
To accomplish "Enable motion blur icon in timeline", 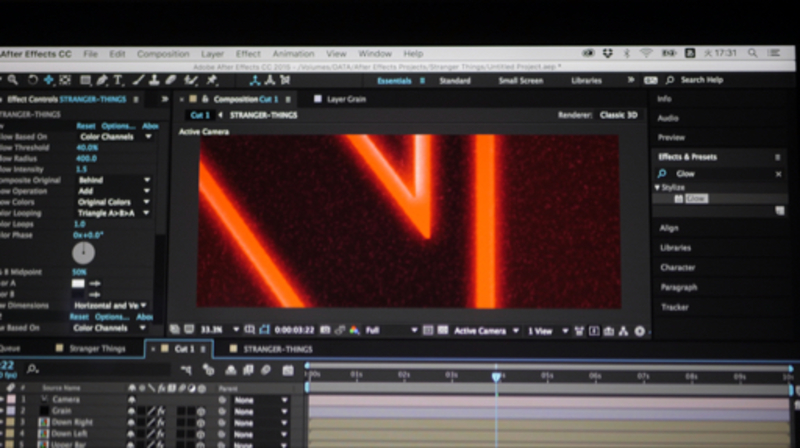I will tap(266, 370).
